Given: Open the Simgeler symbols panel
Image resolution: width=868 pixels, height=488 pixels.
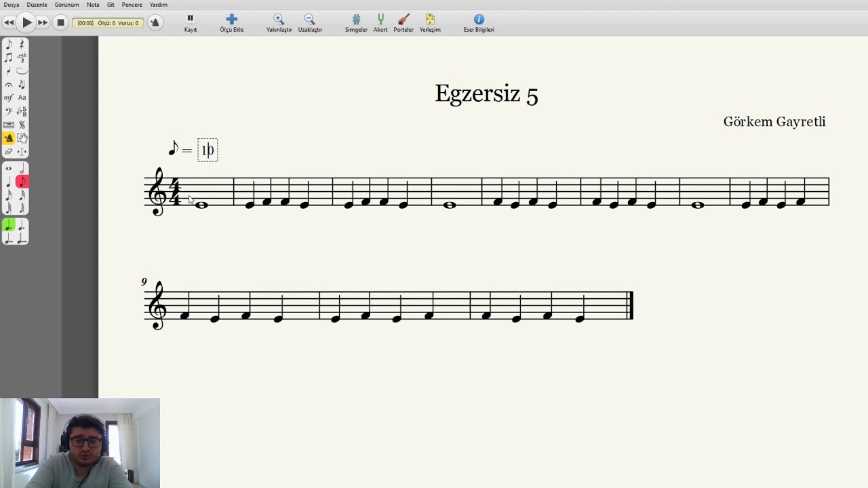Looking at the screenshot, I should click(x=356, y=23).
